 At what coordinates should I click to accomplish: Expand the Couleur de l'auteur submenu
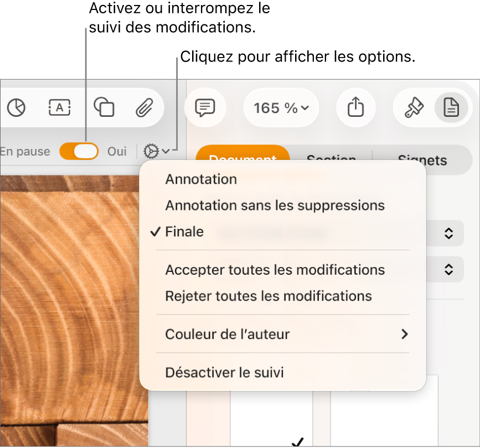283,334
